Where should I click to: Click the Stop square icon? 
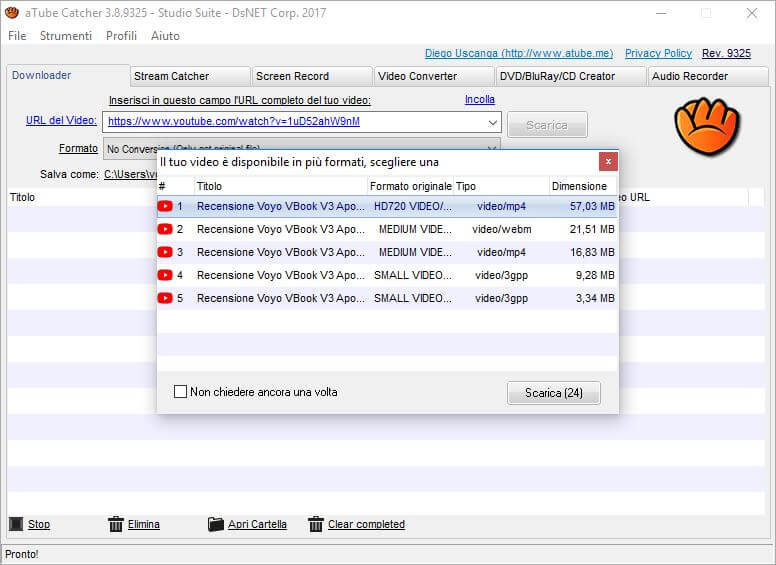pos(16,524)
